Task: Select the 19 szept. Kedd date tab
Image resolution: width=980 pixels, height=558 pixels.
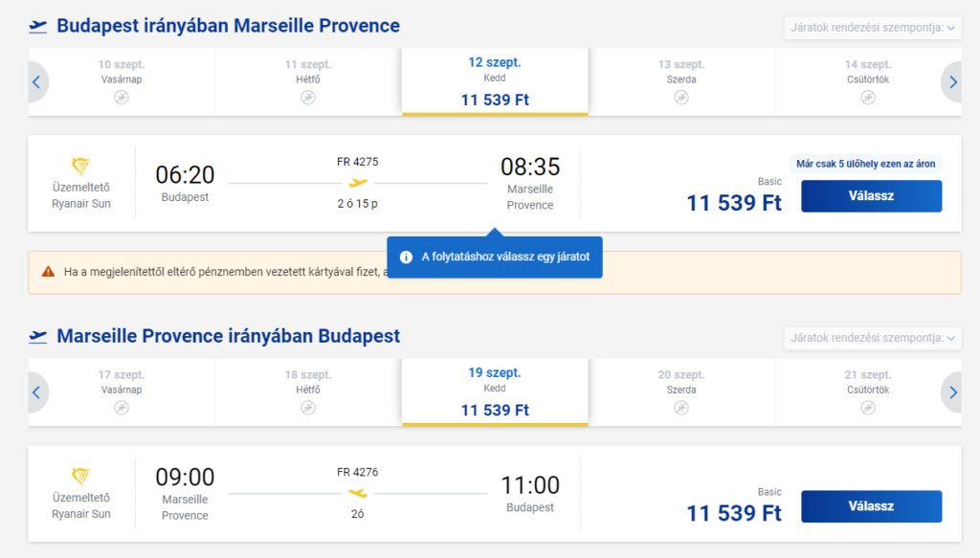Action: point(495,392)
